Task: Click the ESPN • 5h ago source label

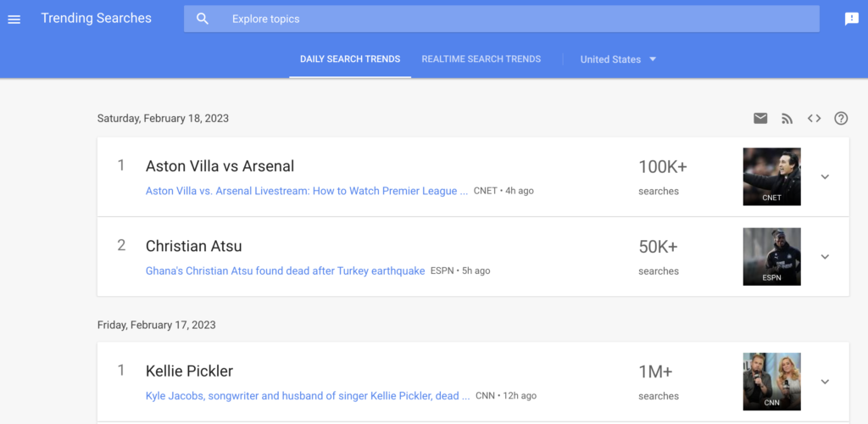Action: [x=460, y=271]
